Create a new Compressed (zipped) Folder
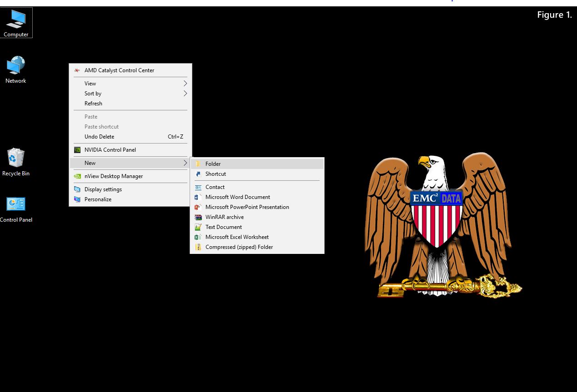Image resolution: width=577 pixels, height=392 pixels. pos(257,247)
